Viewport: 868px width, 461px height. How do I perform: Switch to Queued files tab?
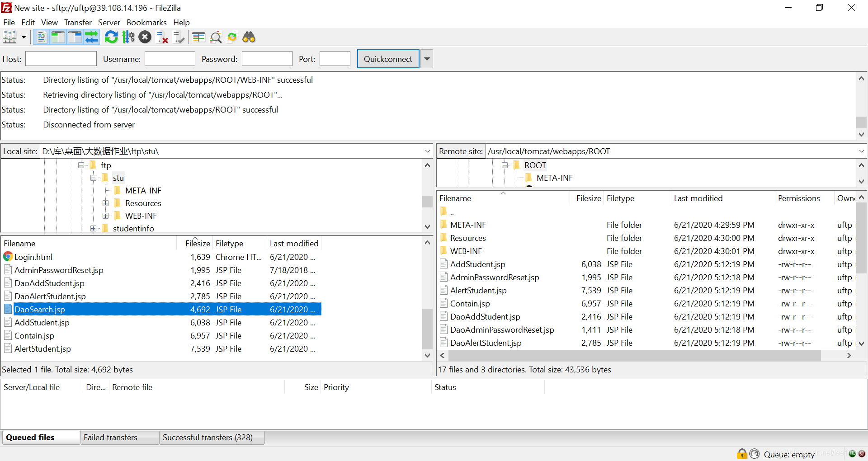[40, 437]
